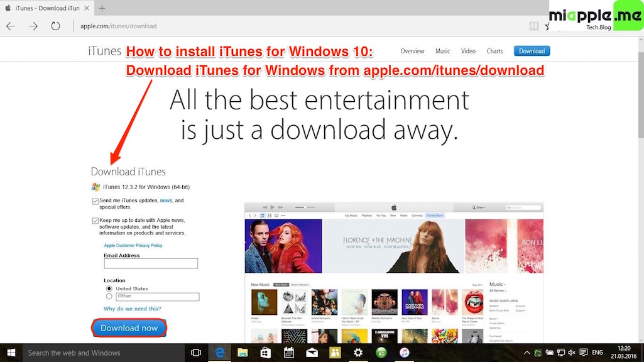Open the taskbar clock and date

pos(623,353)
